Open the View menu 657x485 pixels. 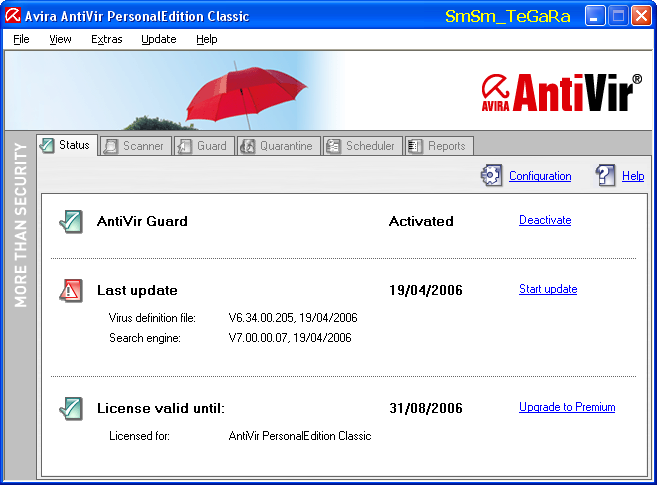point(60,39)
